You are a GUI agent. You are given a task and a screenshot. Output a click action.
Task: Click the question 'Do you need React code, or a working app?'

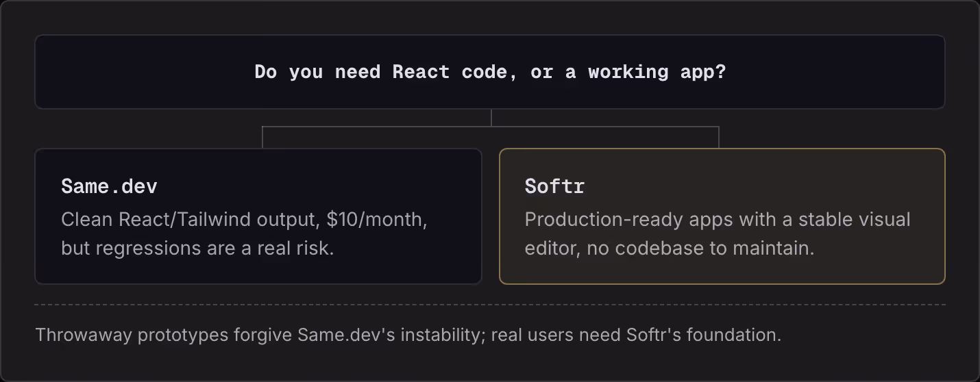tap(490, 72)
